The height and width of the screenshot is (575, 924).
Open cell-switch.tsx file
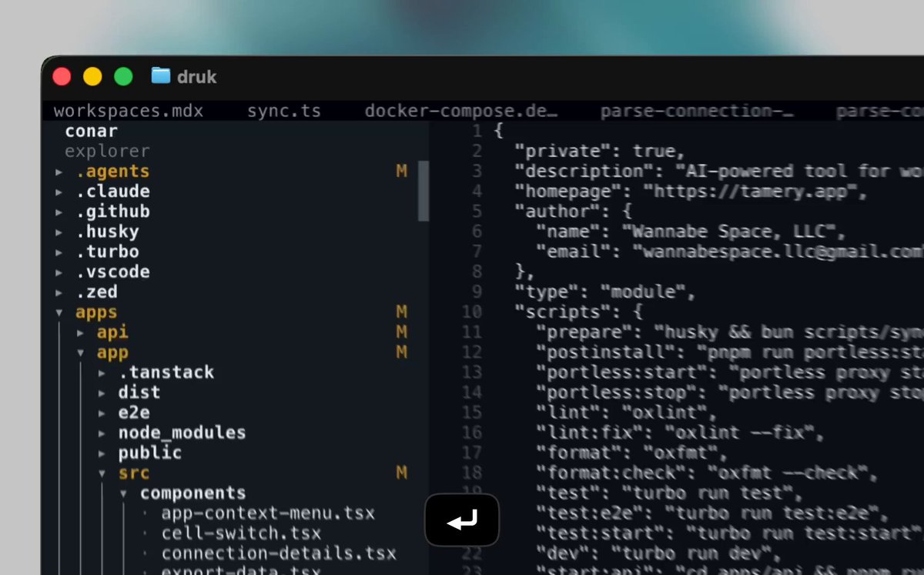[242, 533]
